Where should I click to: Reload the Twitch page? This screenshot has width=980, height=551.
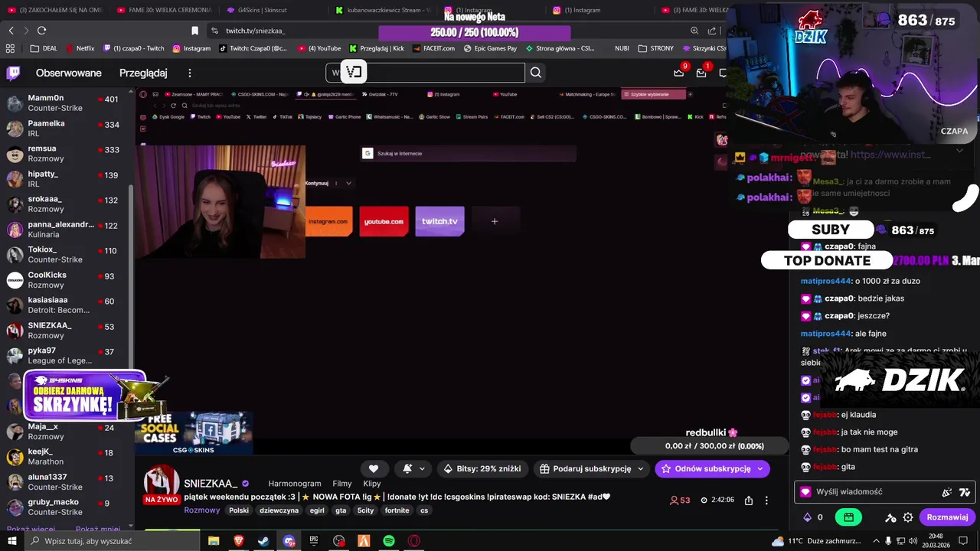tap(41, 31)
